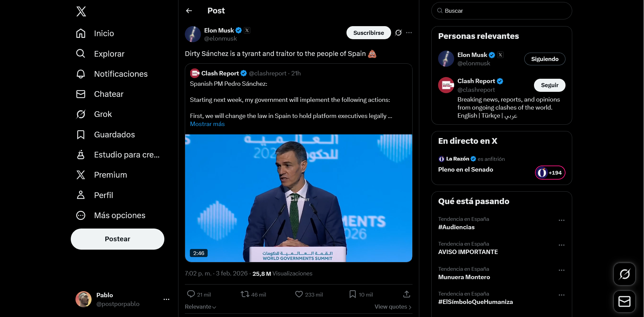644x317 pixels.
Task: Bookmark the post using the bookmark icon
Action: [x=352, y=294]
